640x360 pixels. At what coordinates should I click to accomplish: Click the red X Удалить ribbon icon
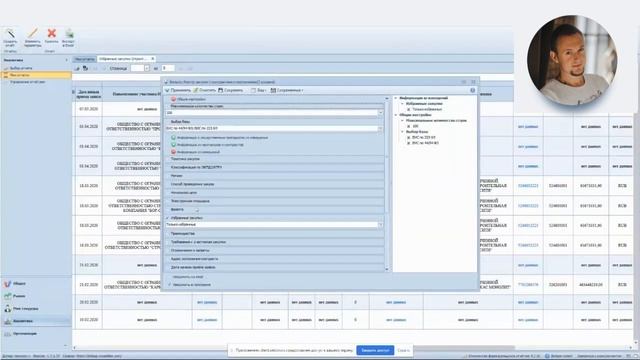pos(51,36)
